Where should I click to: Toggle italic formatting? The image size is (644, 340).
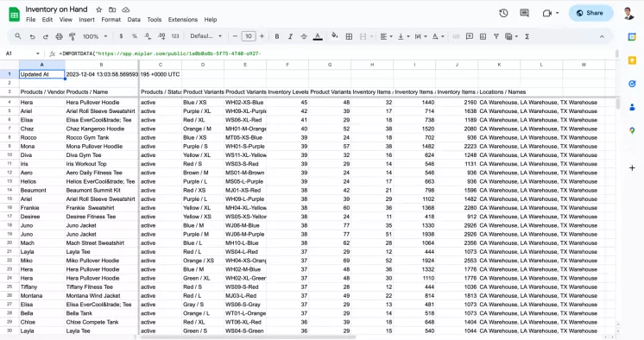(x=290, y=36)
